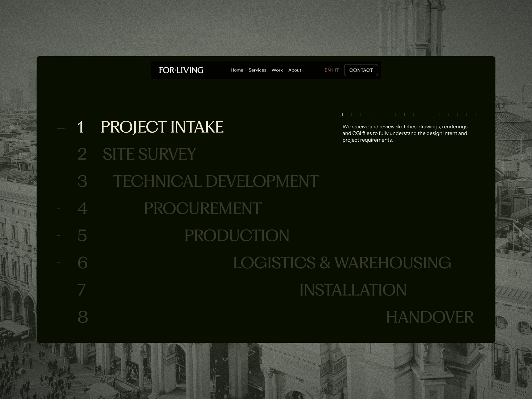Viewport: 532px width, 399px height.
Task: Select the Installation step
Action: point(353,290)
